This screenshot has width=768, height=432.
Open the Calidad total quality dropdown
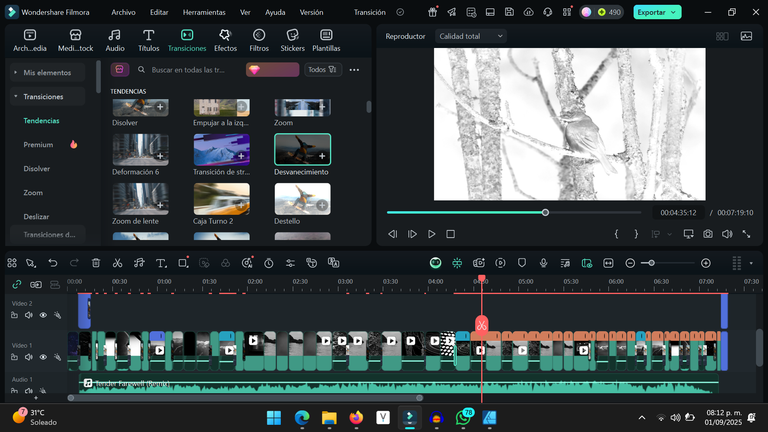471,36
